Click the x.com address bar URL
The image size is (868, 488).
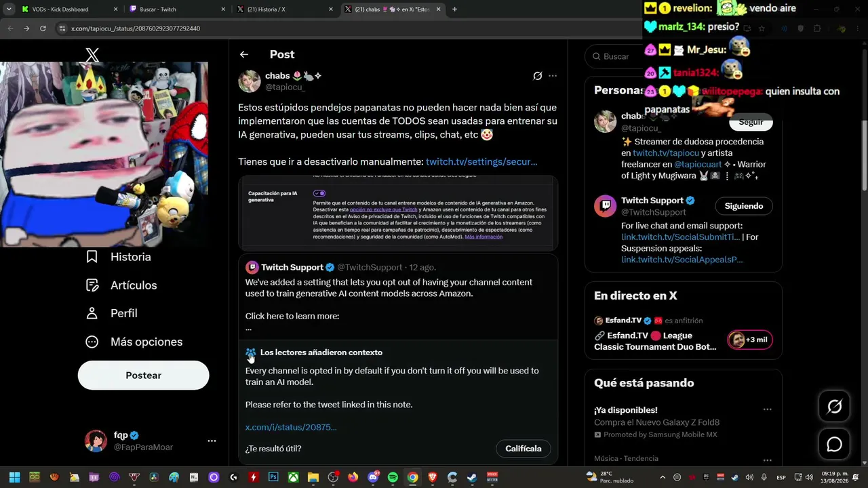tap(136, 28)
